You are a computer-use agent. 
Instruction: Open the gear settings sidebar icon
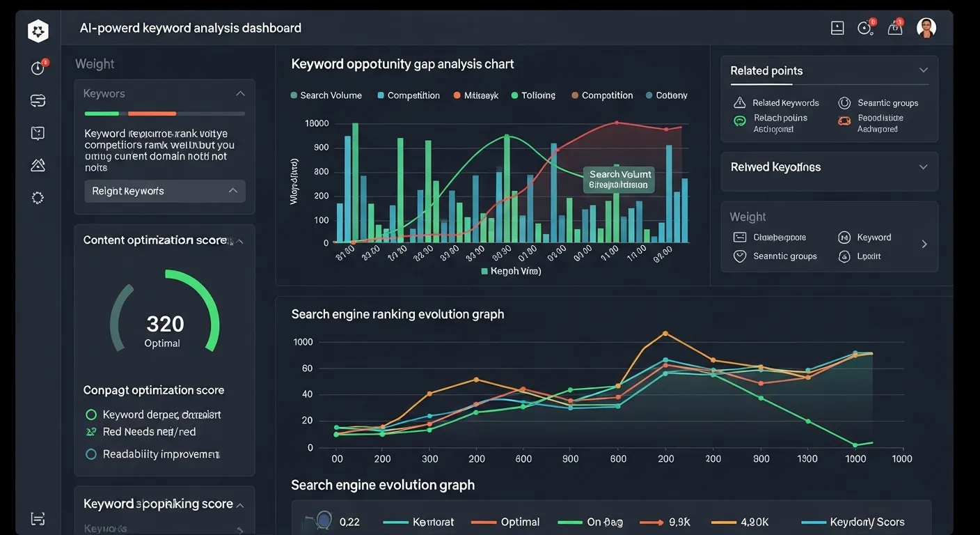coord(38,198)
